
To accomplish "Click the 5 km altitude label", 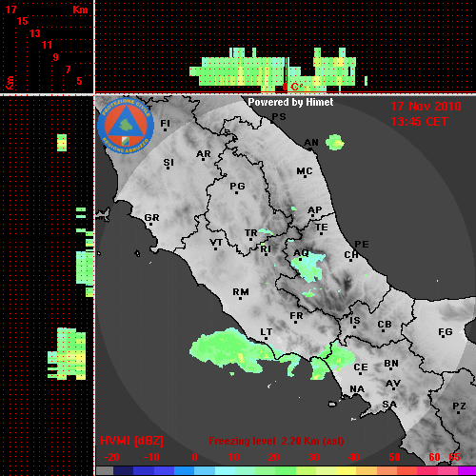I will (79, 81).
